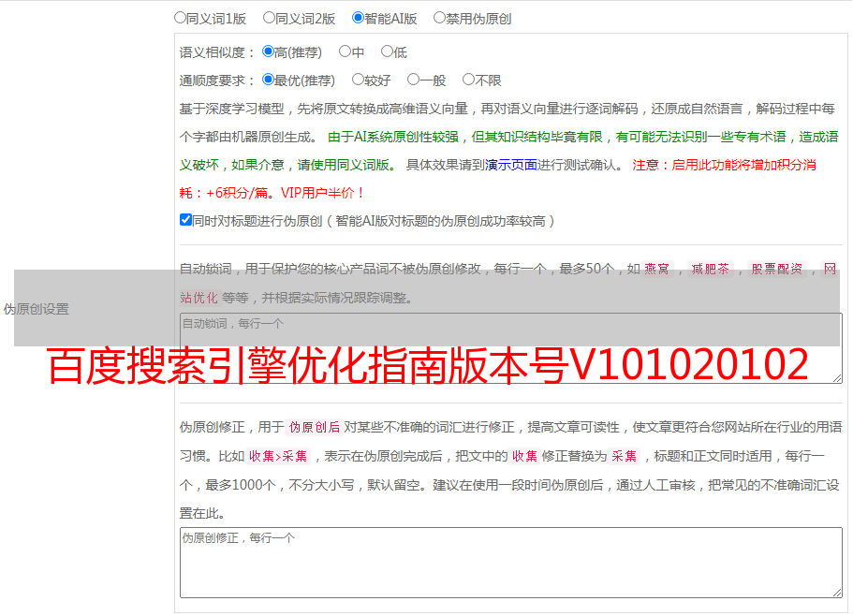This screenshot has height=616, width=853.
Task: Click the red 注意 points warning text
Action: (498, 179)
